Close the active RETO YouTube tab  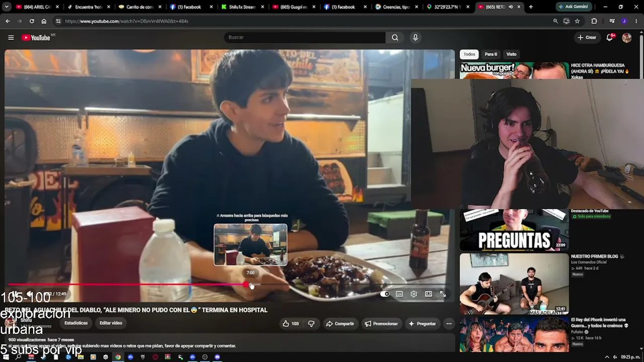[x=519, y=7]
